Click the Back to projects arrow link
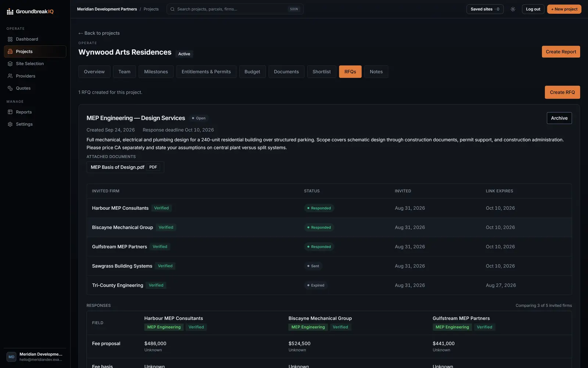Image resolution: width=588 pixels, height=368 pixels. point(99,33)
